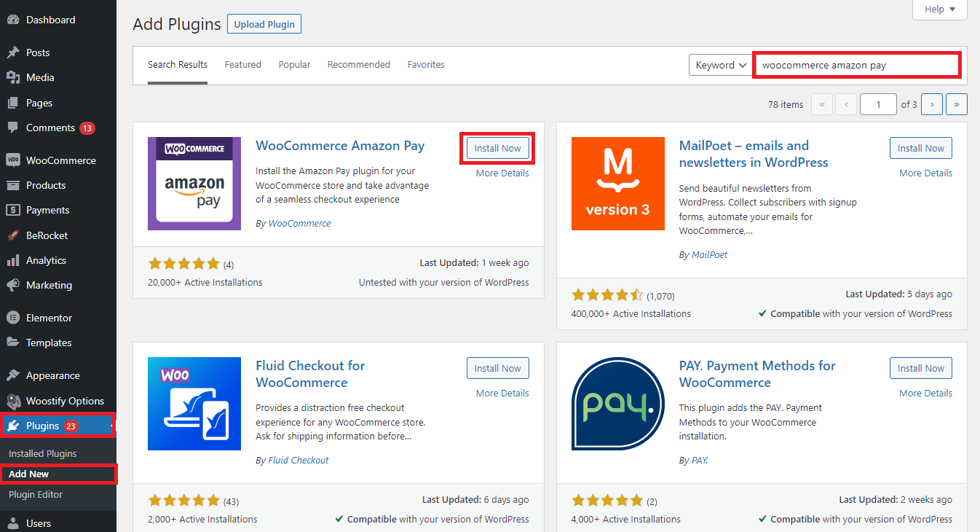This screenshot has height=532, width=980.
Task: Go to previous page of results
Action: tap(846, 104)
